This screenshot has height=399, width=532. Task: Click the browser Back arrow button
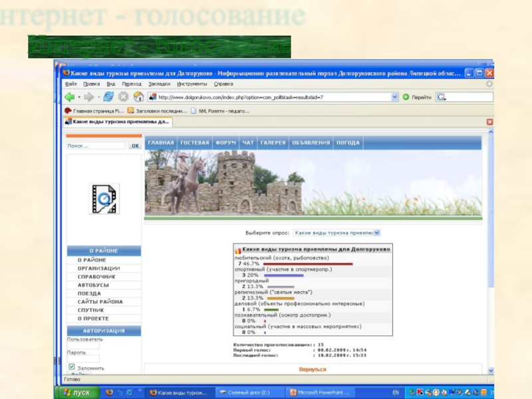[x=68, y=97]
